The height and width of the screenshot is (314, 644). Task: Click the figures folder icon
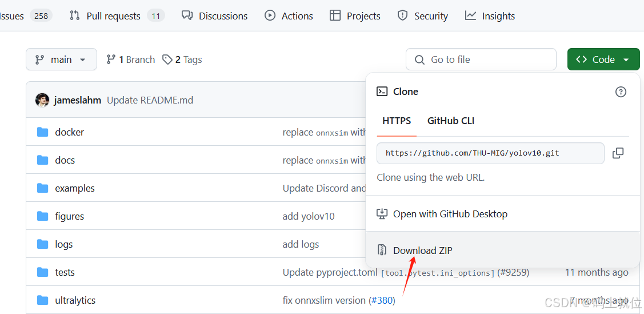coord(42,216)
